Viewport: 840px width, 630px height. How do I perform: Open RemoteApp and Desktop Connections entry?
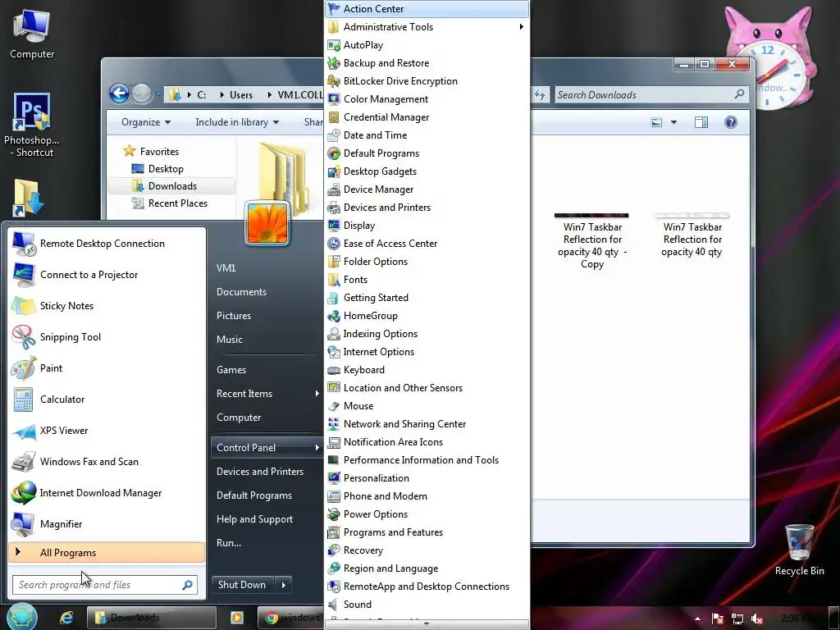click(427, 586)
